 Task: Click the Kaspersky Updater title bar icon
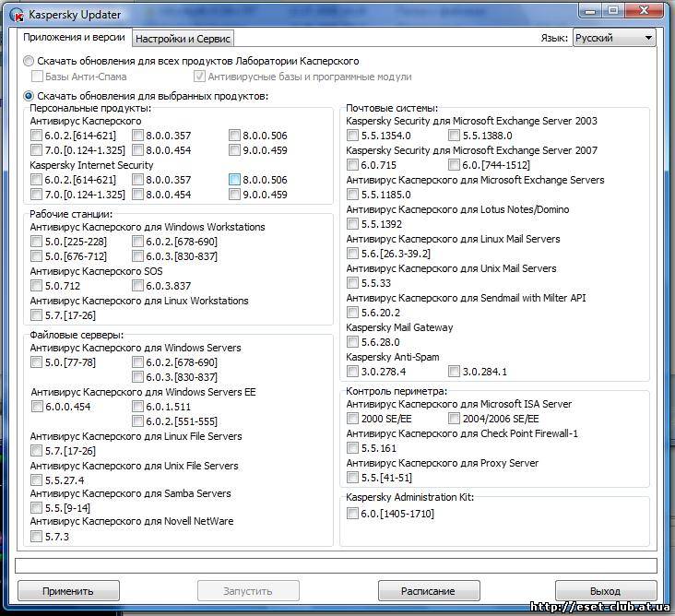tap(17, 15)
